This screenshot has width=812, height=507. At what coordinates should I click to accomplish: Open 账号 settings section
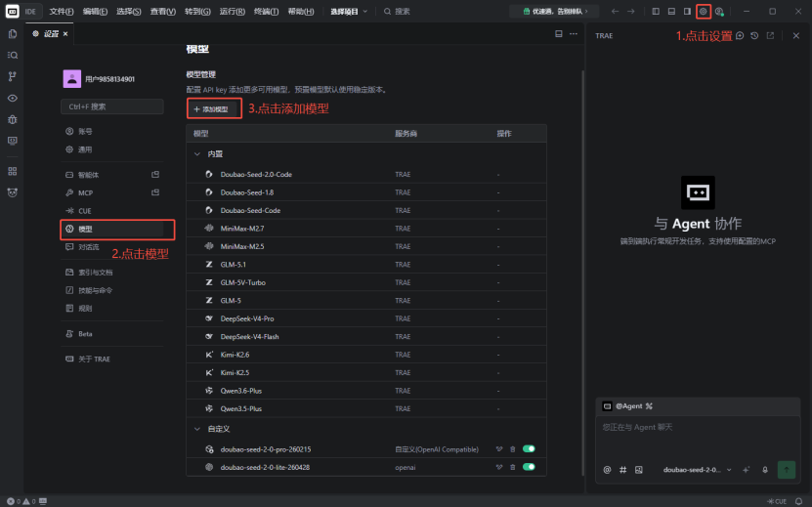point(111,132)
